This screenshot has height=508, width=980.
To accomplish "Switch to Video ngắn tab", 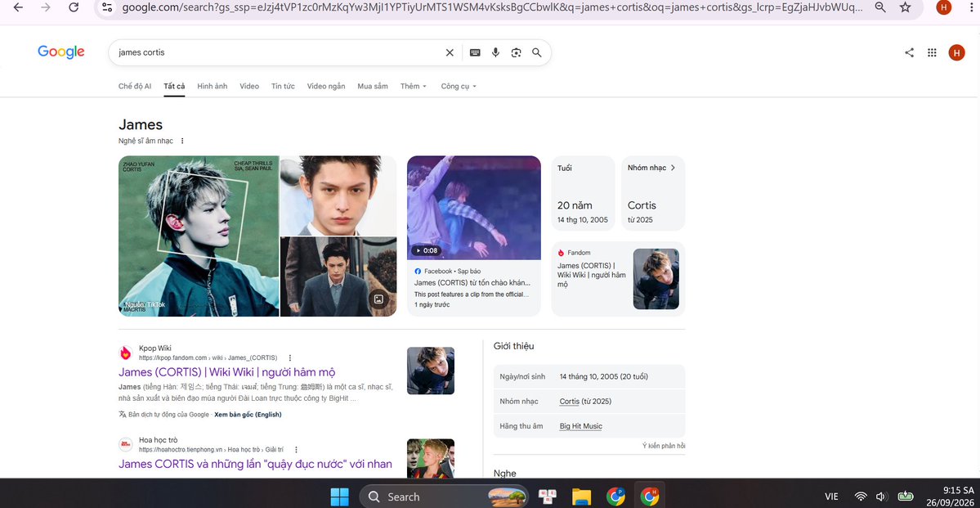I will [325, 87].
